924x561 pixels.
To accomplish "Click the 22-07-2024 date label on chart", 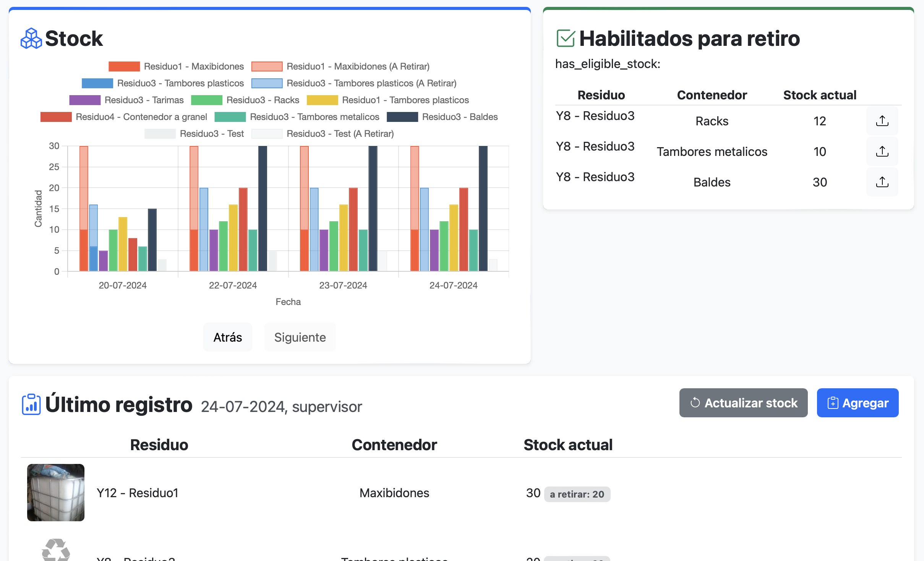I will [233, 285].
